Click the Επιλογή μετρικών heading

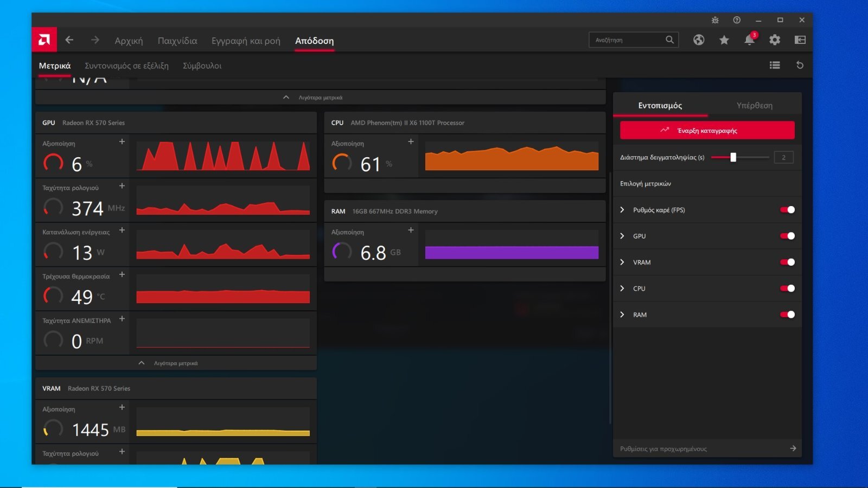click(646, 184)
